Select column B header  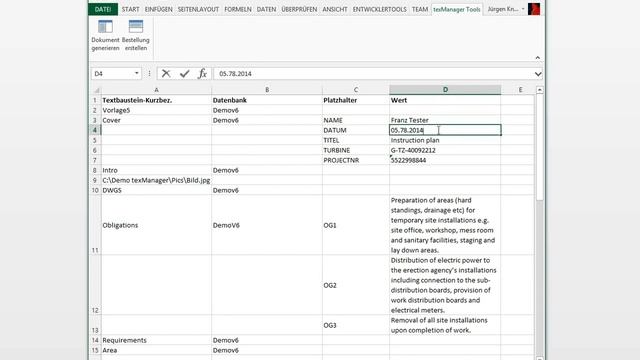[267, 90]
